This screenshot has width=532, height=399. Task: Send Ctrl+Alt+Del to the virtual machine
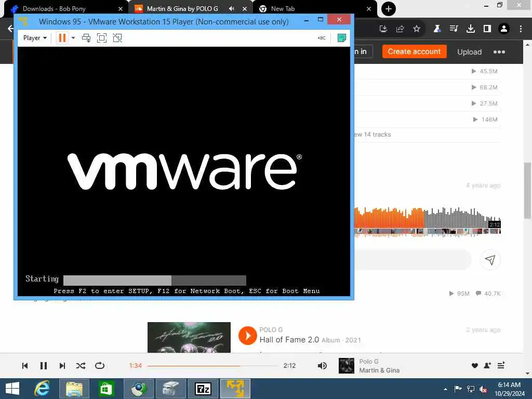(86, 38)
